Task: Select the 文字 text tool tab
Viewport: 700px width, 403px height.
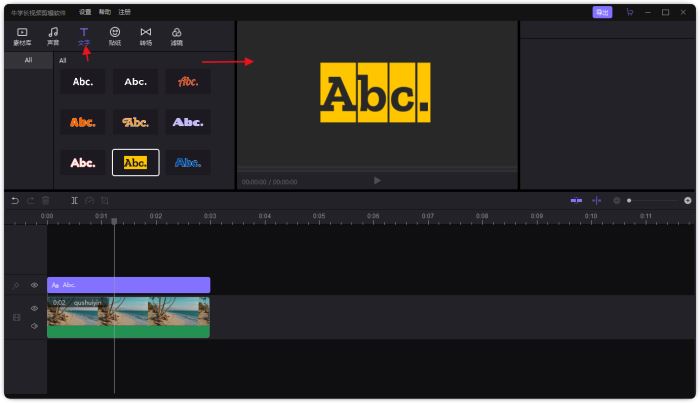Action: (84, 37)
